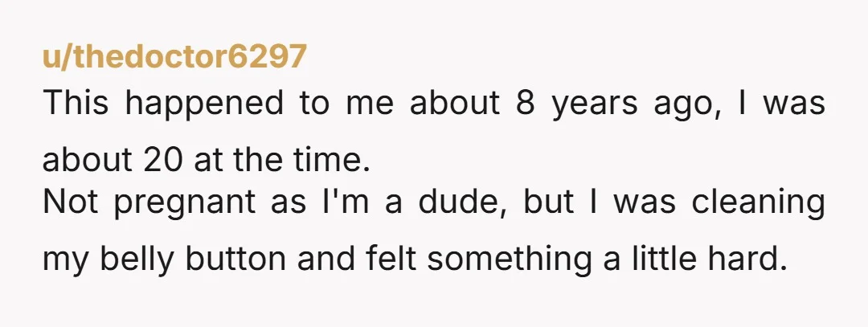Click the word "time." ending the second line

pos(335,159)
